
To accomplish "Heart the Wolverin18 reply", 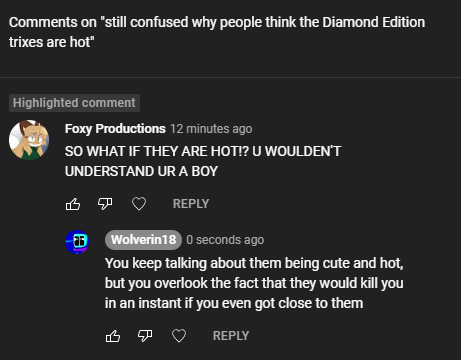I will (x=179, y=336).
